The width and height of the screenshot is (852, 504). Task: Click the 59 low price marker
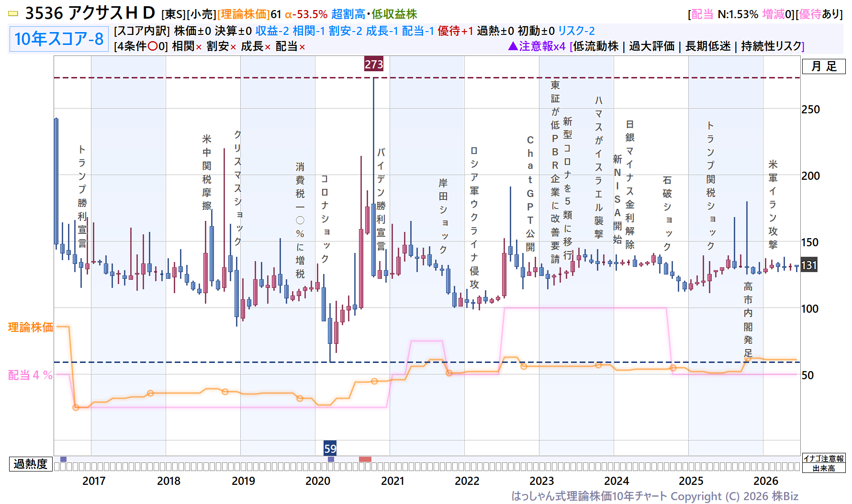(330, 449)
